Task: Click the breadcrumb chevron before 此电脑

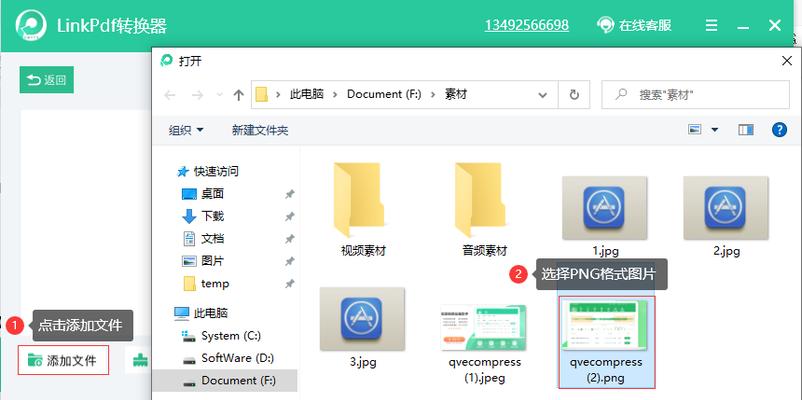Action: [278, 95]
